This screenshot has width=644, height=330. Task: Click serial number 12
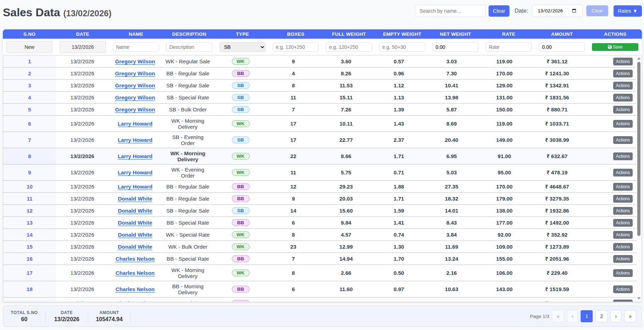[x=29, y=211]
